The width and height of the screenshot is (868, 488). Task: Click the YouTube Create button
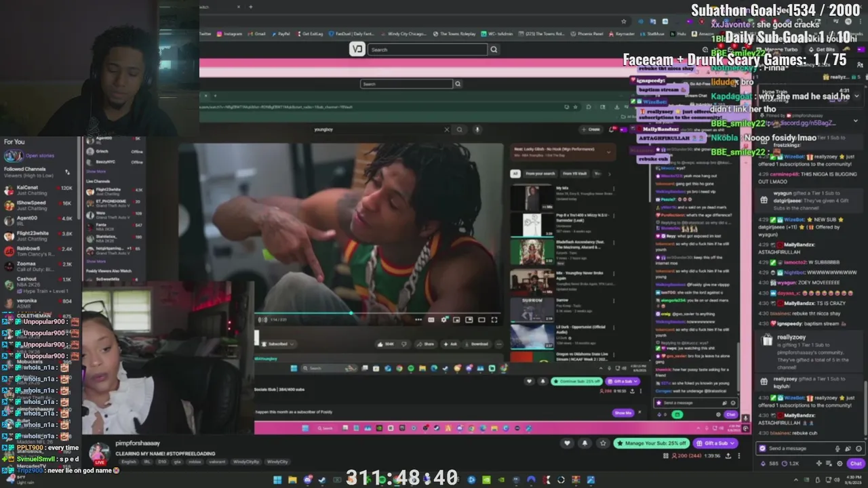pos(592,129)
